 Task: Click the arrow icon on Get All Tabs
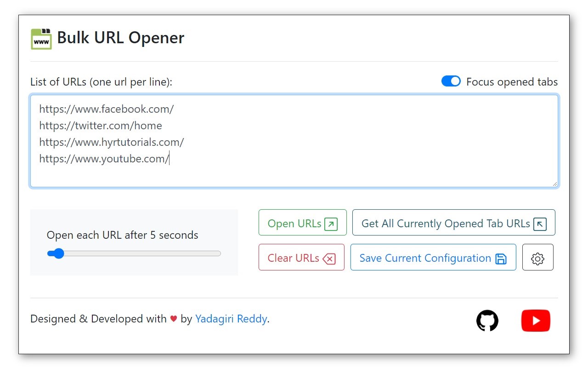tap(540, 224)
